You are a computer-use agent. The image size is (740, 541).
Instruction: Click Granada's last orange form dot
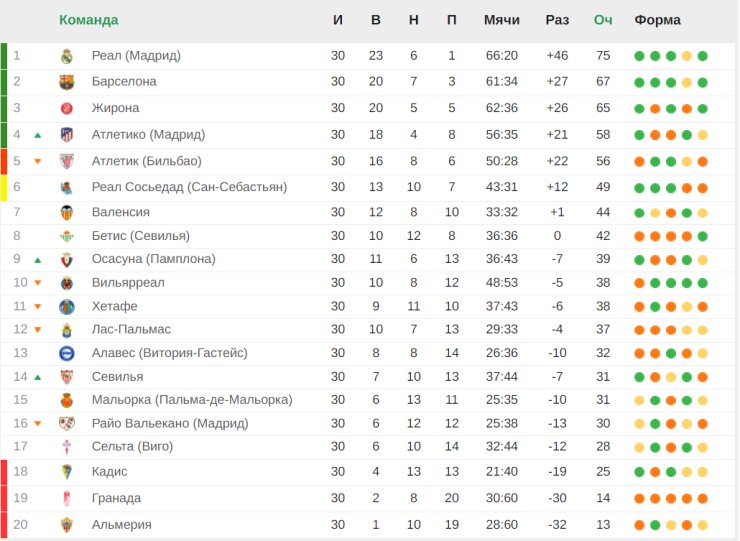pyautogui.click(x=702, y=499)
